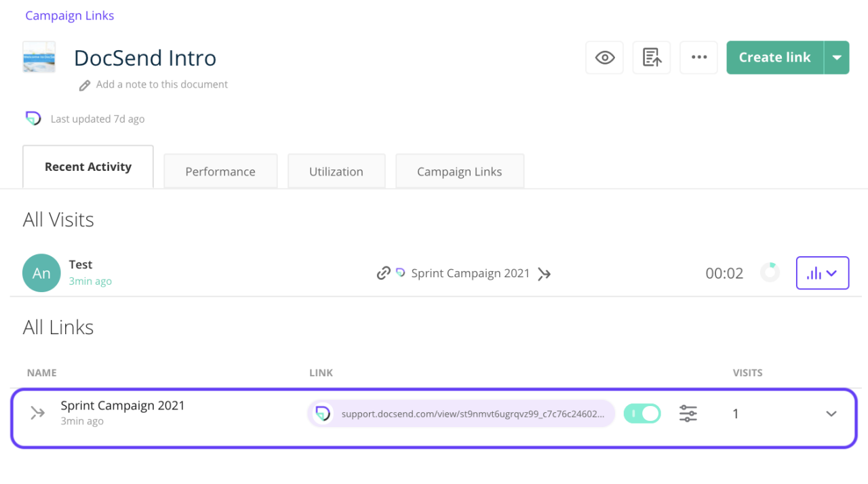Click the DocSend logo inside the link field
This screenshot has height=484, width=868.
(x=323, y=414)
